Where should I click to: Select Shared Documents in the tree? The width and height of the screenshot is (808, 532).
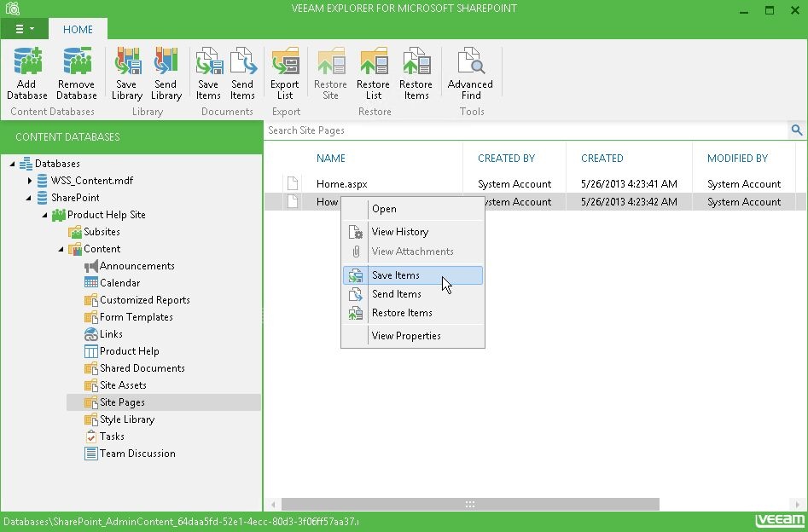click(x=142, y=368)
